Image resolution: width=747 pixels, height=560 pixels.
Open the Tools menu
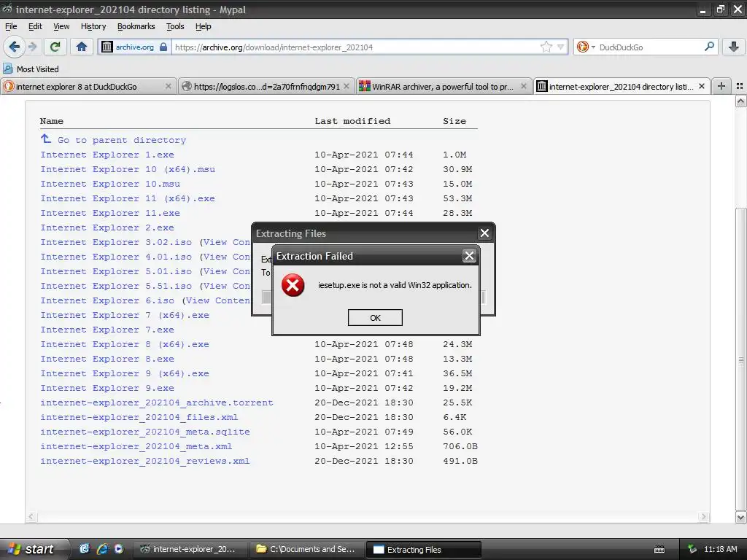(x=175, y=26)
